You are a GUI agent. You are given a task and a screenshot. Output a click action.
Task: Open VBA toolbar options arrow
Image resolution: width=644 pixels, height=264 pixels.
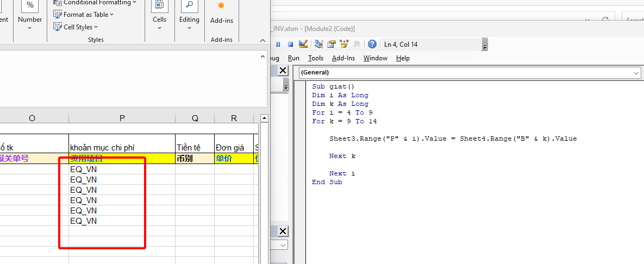[485, 45]
